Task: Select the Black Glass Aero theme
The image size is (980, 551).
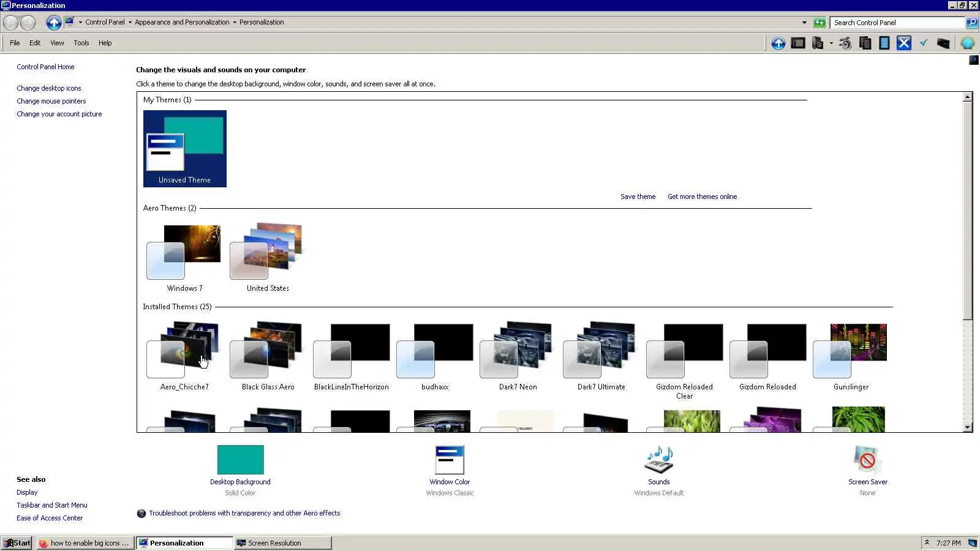Action: point(268,356)
